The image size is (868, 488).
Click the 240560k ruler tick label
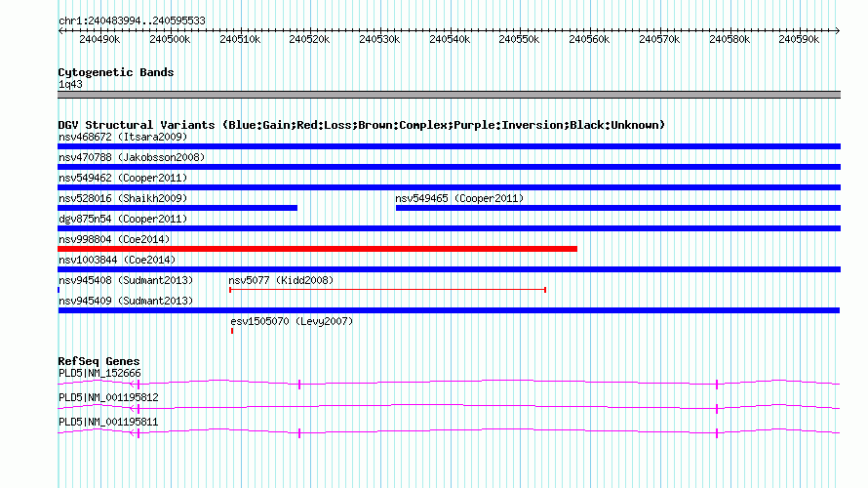pos(589,39)
